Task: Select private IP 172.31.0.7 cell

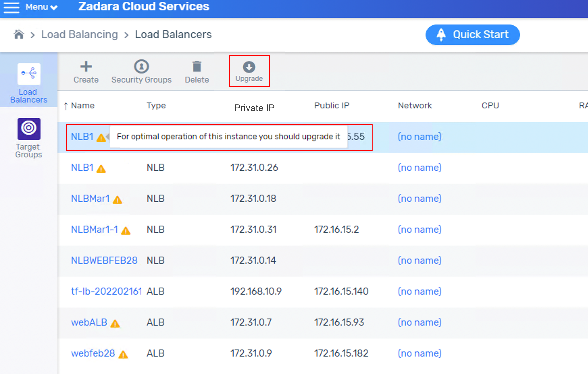Action: click(251, 322)
